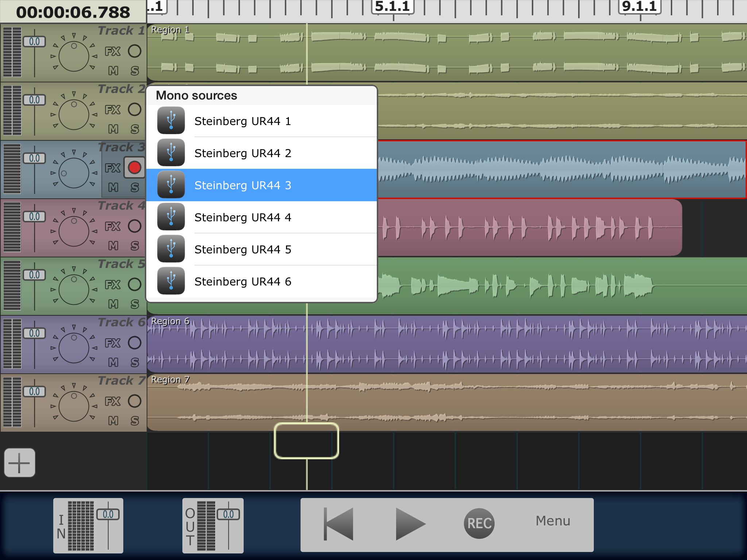Solo Track 5
The height and width of the screenshot is (560, 747).
point(135,304)
